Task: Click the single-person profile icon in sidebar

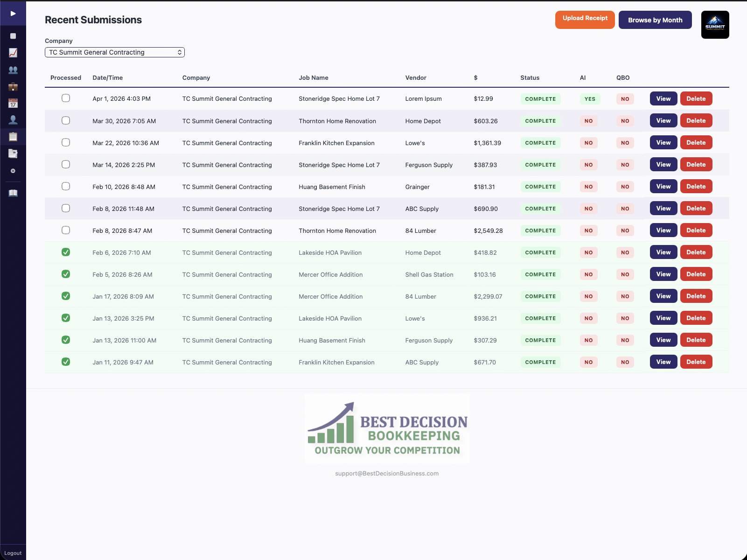Action: 13,120
